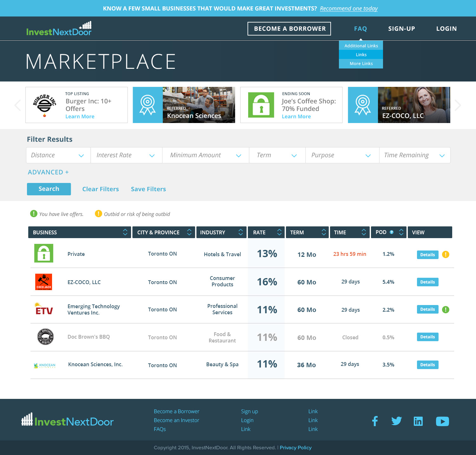Open the Time Remaining filter dropdown
The height and width of the screenshot is (455, 476).
tap(415, 155)
